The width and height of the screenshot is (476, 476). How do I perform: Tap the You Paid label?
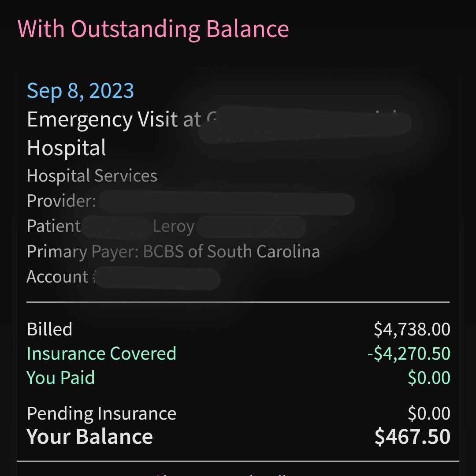tap(61, 378)
